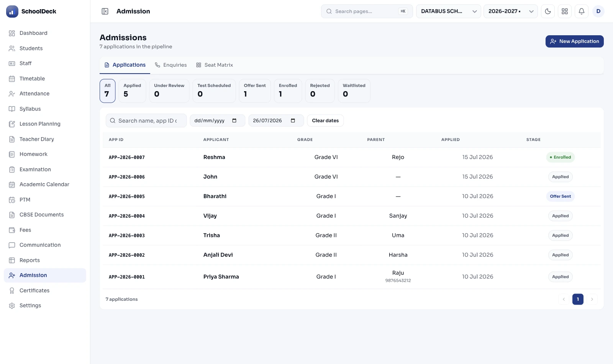Screen dimensions: 613x364
Task: Click the SchoolDeck logo icon
Action: [x=12, y=11]
